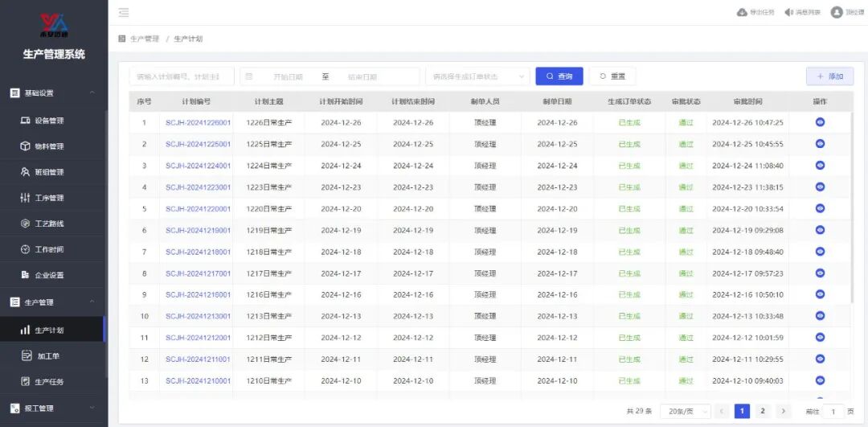Click eye icon for 1212日常生产 row
Screen dimensions: 868x427
[x=820, y=337]
